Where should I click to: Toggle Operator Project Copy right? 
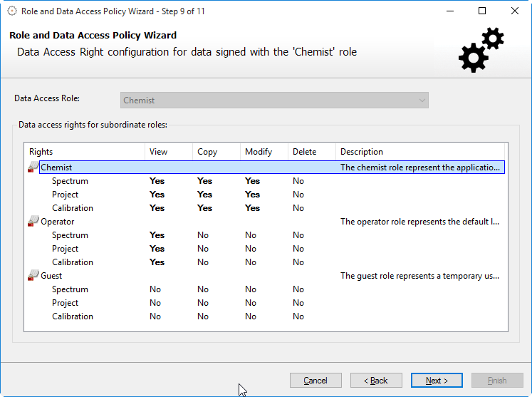(203, 249)
